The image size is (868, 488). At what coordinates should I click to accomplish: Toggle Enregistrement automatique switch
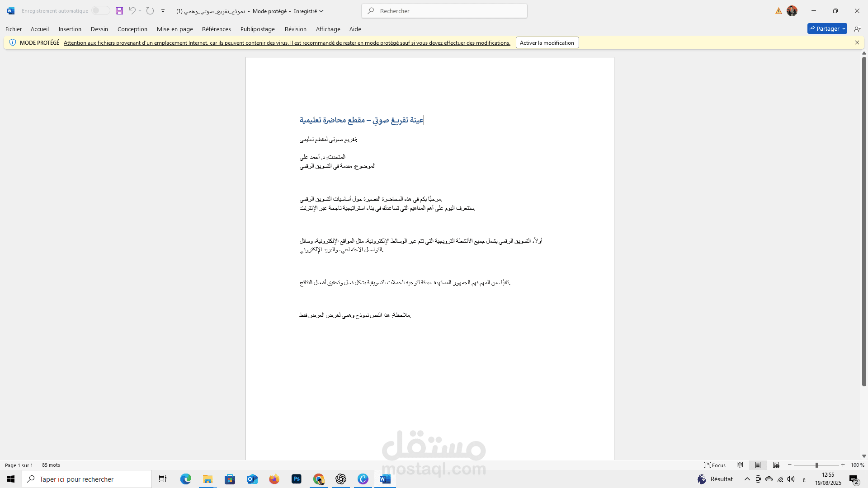(x=100, y=11)
